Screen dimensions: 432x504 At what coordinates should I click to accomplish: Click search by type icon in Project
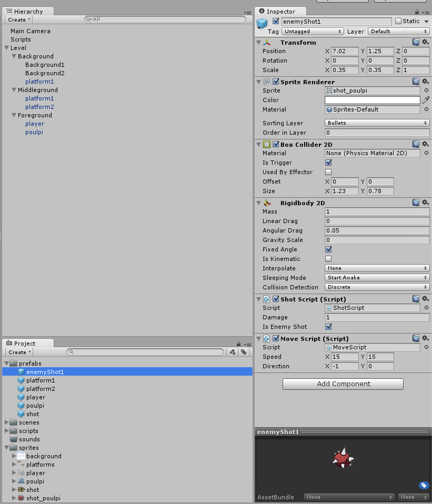[x=233, y=352]
